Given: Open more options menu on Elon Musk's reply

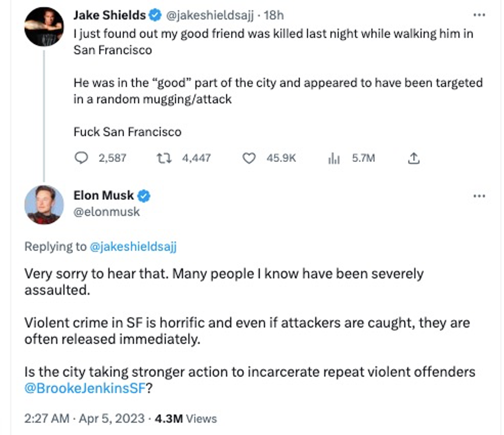Looking at the screenshot, I should coord(479,196).
